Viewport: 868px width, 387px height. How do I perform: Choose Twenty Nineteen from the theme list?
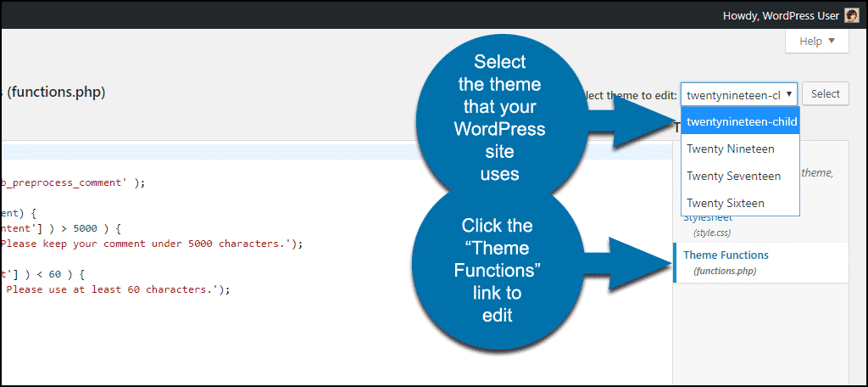click(x=741, y=149)
